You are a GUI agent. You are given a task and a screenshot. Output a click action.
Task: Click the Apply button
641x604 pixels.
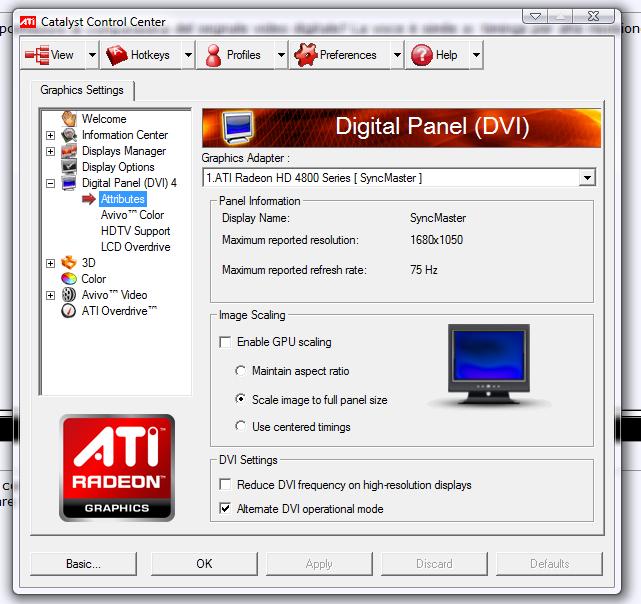(x=319, y=564)
